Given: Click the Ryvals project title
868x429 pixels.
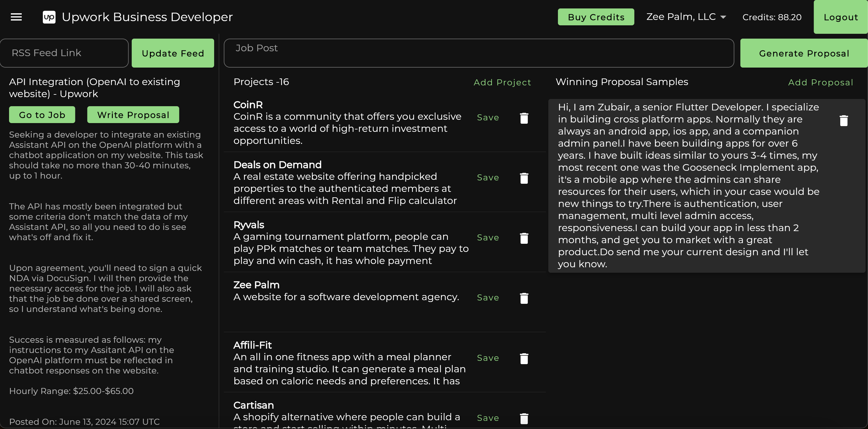Looking at the screenshot, I should pyautogui.click(x=249, y=225).
